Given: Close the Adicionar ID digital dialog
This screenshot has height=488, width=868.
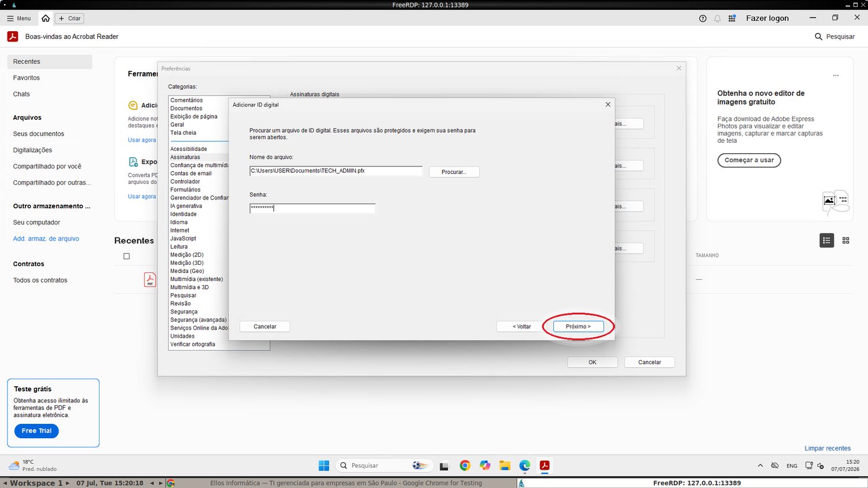Looking at the screenshot, I should (x=608, y=105).
